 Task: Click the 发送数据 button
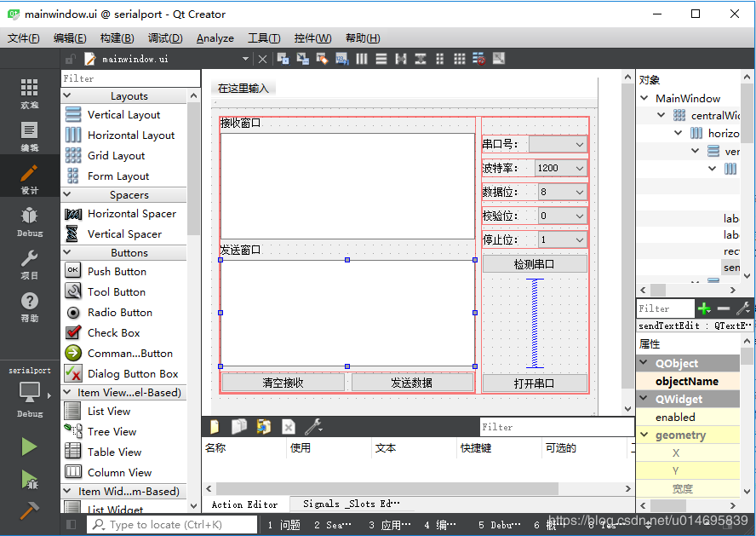tap(412, 383)
